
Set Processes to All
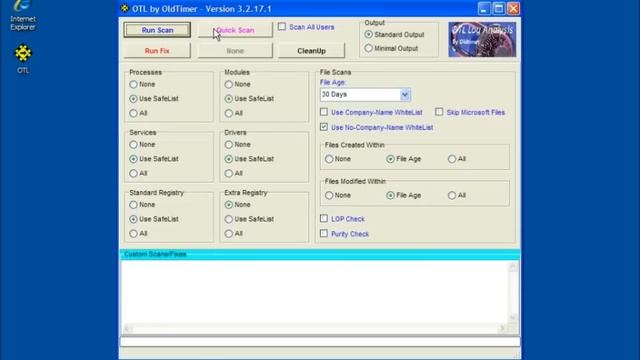[x=133, y=113]
